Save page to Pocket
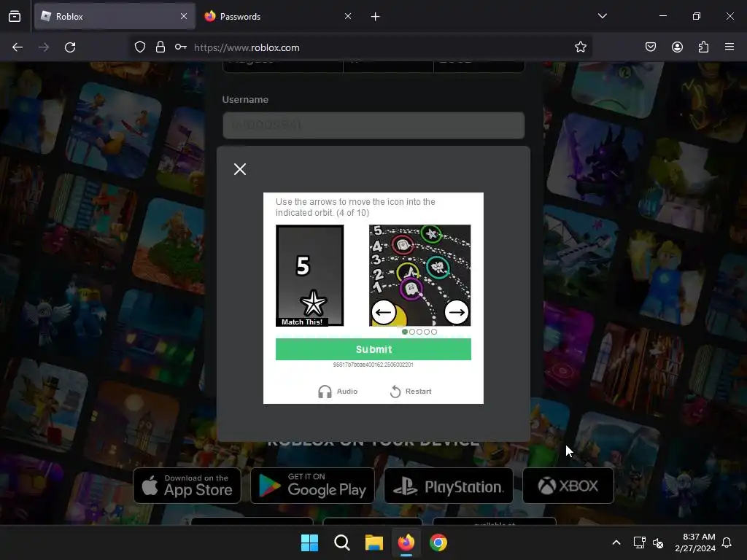The image size is (747, 560). click(651, 47)
